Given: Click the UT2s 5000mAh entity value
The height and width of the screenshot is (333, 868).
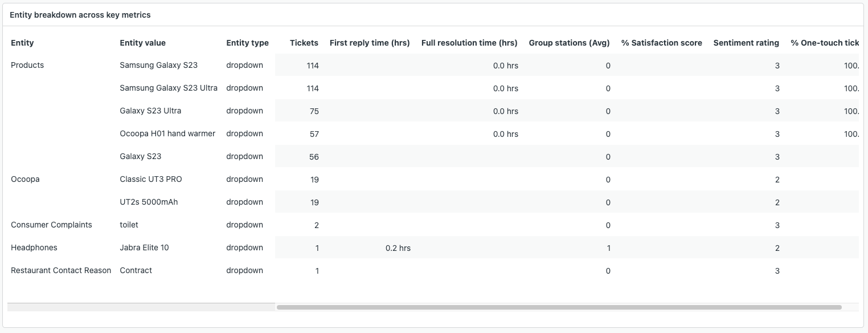Looking at the screenshot, I should (x=149, y=202).
